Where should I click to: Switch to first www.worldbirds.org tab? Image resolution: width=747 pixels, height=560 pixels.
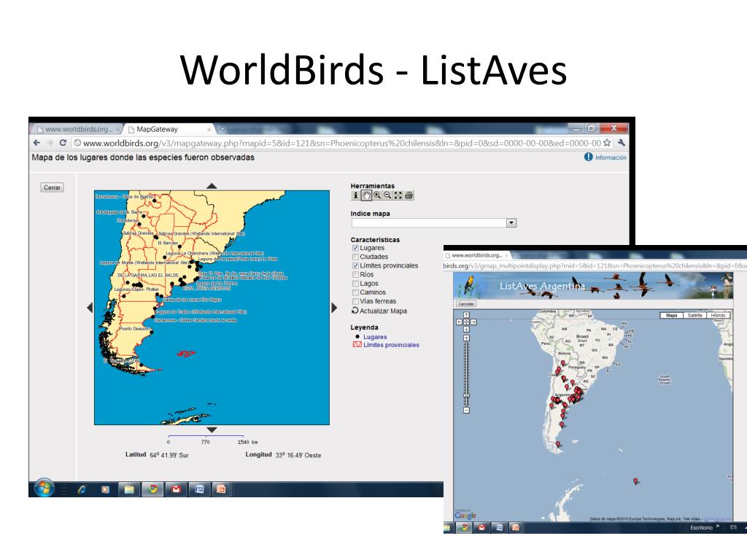(x=77, y=129)
